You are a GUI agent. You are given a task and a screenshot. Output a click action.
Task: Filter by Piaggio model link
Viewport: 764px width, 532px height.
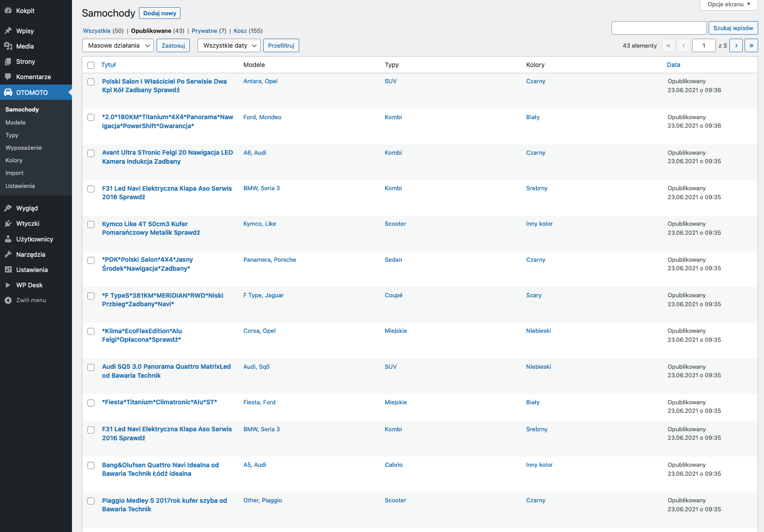[272, 500]
